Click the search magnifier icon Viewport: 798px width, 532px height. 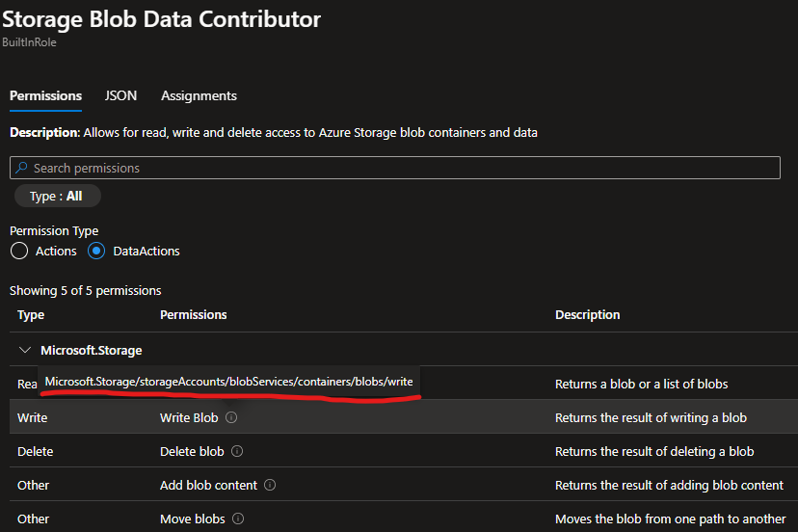click(21, 168)
